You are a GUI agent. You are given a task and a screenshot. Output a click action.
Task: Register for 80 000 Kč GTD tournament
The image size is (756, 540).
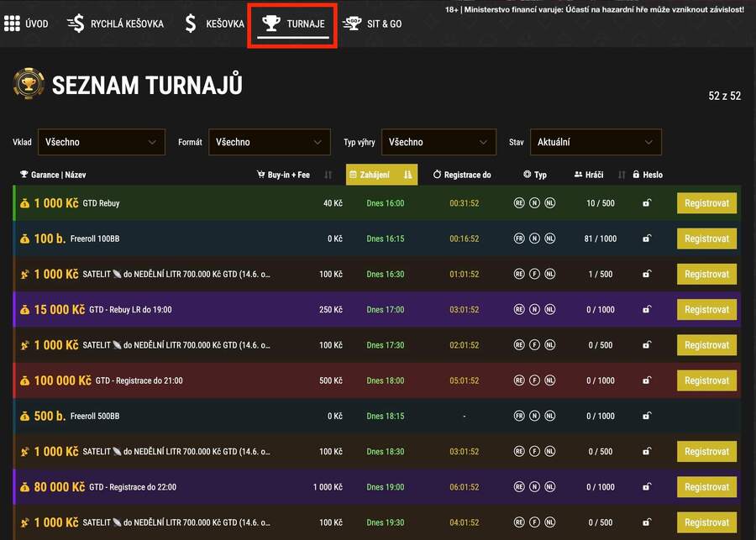point(706,487)
